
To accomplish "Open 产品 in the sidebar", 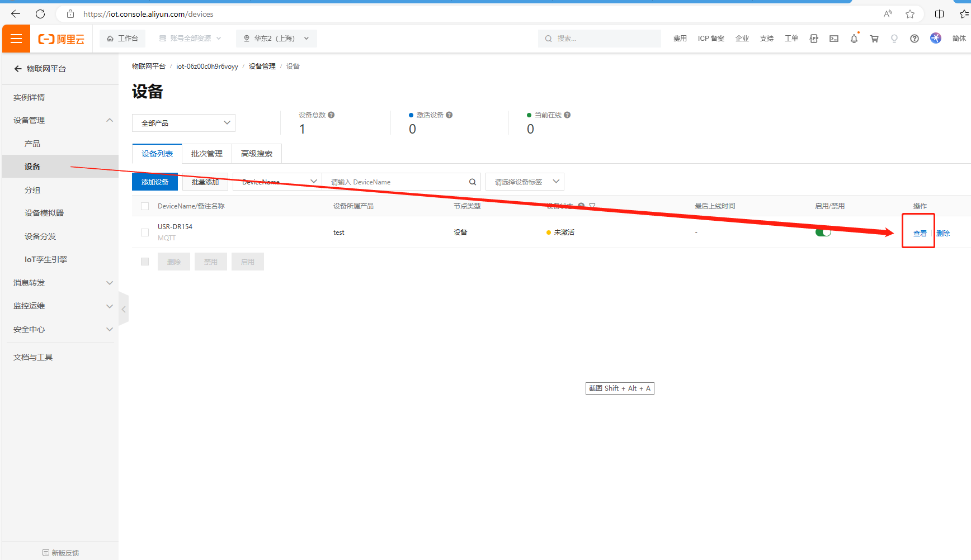I will click(32, 144).
